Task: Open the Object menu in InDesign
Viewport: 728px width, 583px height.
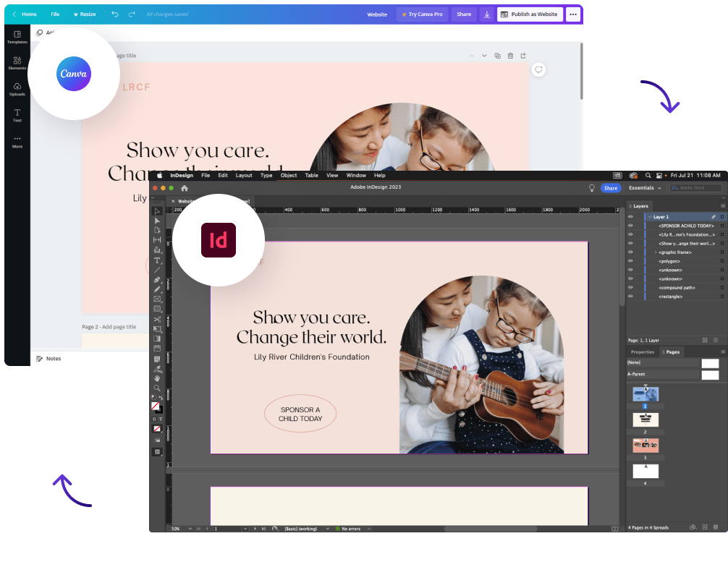Action: 289,175
